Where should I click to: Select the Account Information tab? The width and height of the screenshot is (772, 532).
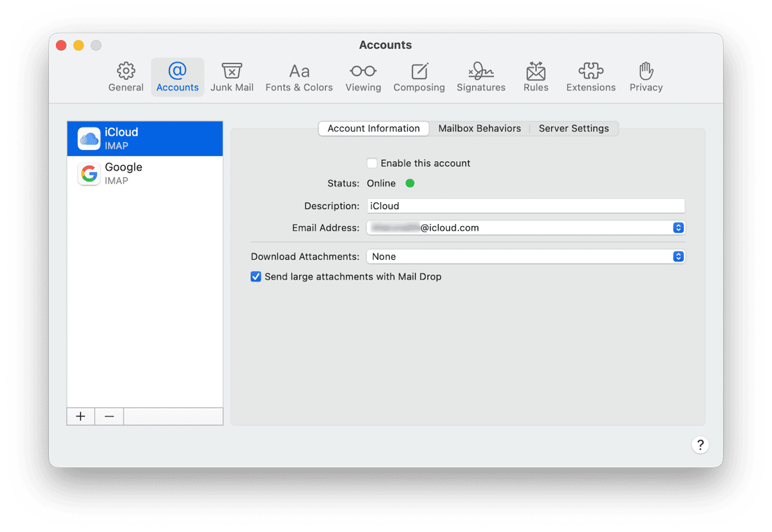point(373,128)
